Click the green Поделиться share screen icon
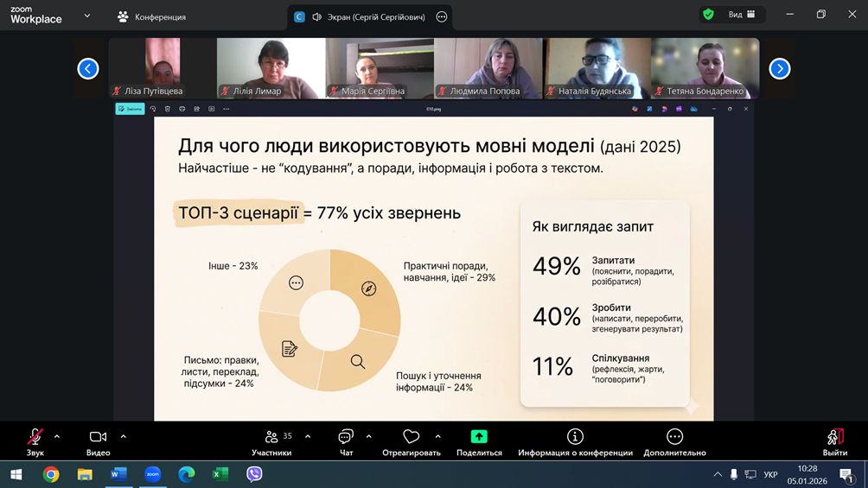The image size is (868, 488). [x=479, y=437]
